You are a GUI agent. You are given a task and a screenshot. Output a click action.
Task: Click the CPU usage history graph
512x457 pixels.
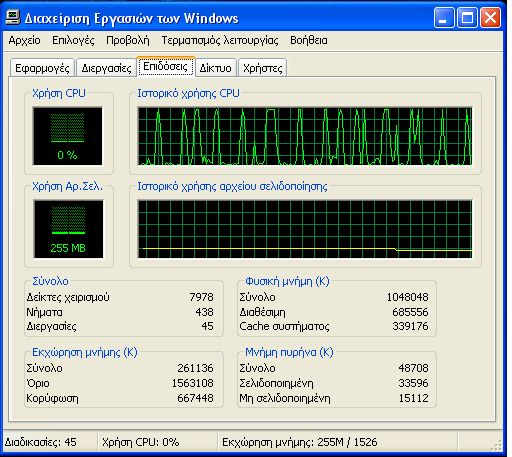tap(305, 136)
